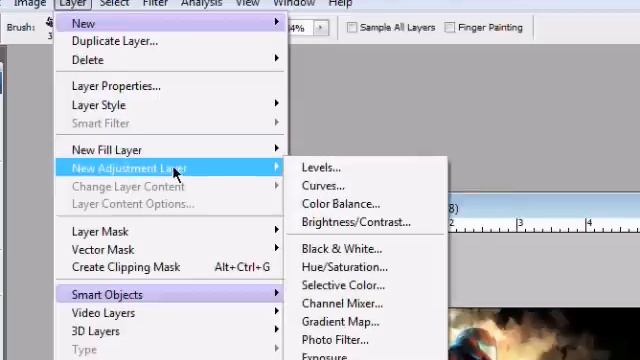Add a Curves adjustment layer
The height and width of the screenshot is (360, 640).
click(x=366, y=186)
